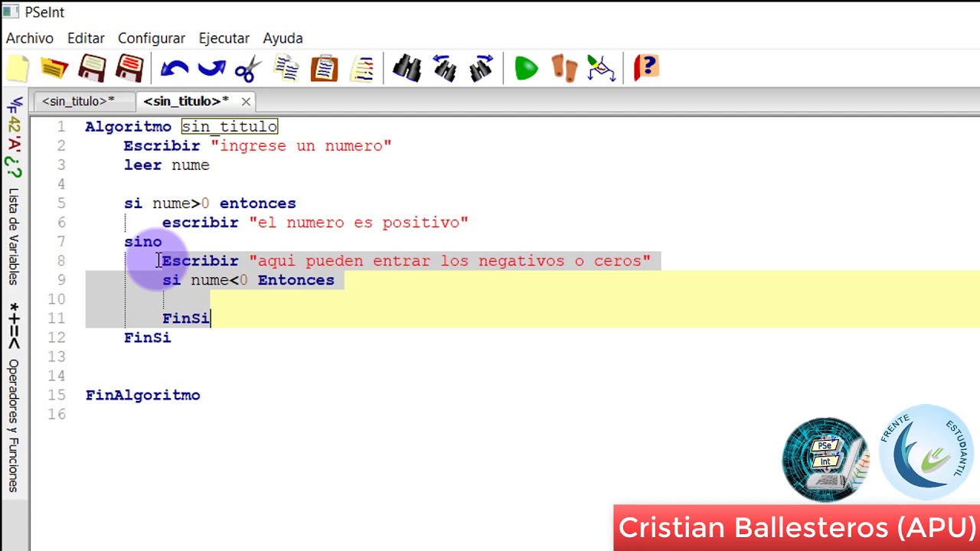The height and width of the screenshot is (551, 980).
Task: Click the FinAlgoritmo keyword on line 15
Action: point(143,395)
